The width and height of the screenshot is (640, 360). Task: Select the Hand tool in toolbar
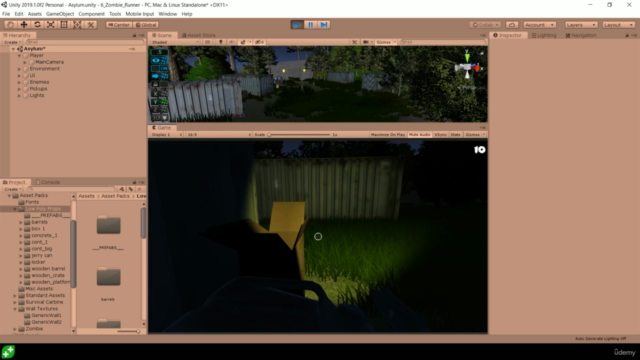point(11,25)
